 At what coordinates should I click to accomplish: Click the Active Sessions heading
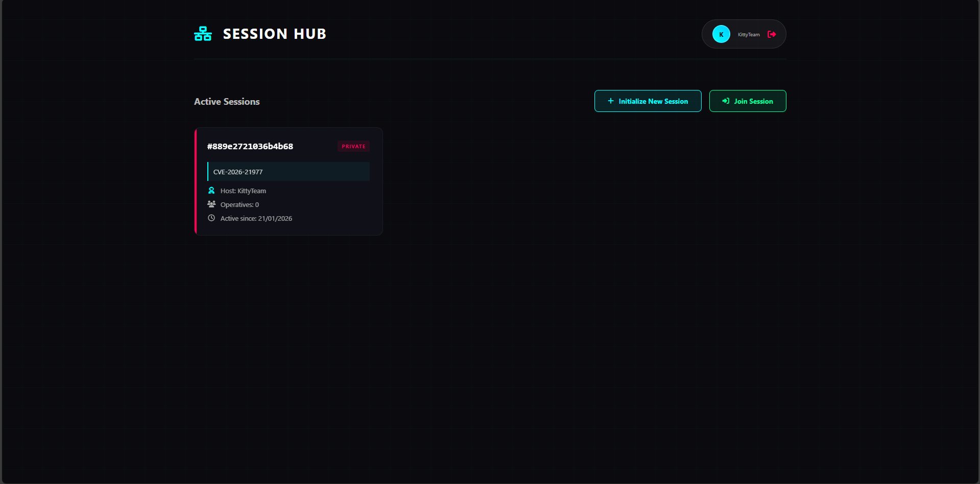pos(227,102)
